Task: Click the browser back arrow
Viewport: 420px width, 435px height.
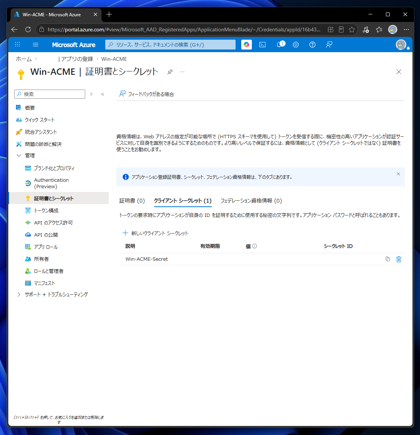Action: point(14,29)
